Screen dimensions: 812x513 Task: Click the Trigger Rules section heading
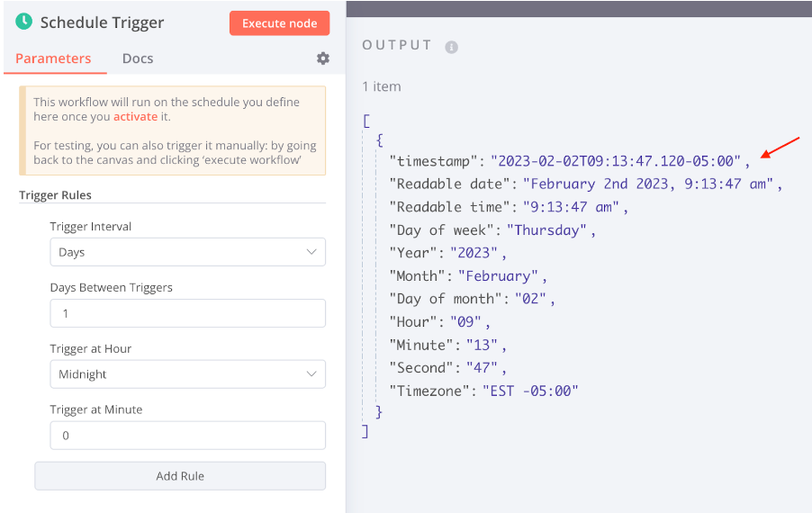(x=55, y=195)
